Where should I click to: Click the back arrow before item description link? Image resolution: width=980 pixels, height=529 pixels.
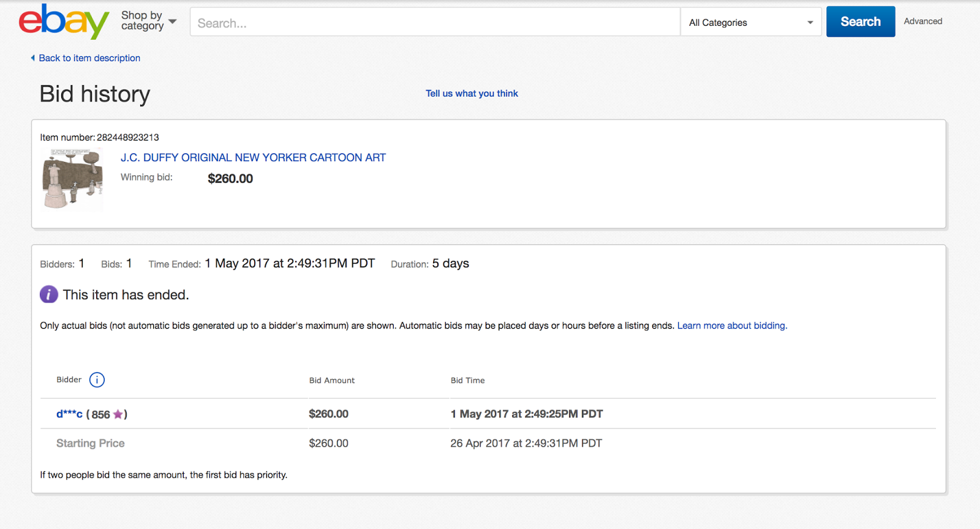(x=33, y=58)
